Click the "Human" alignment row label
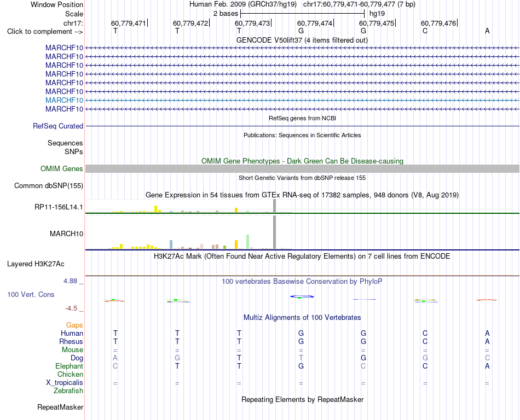Viewport: 520px width, 420px height. pyautogui.click(x=72, y=334)
